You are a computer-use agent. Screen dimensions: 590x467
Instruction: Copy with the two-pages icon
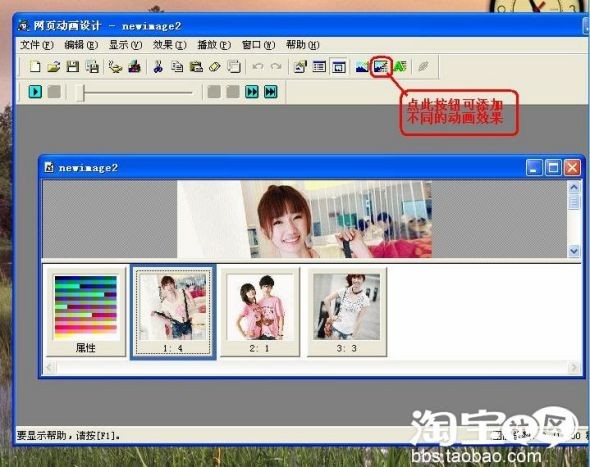(x=177, y=67)
